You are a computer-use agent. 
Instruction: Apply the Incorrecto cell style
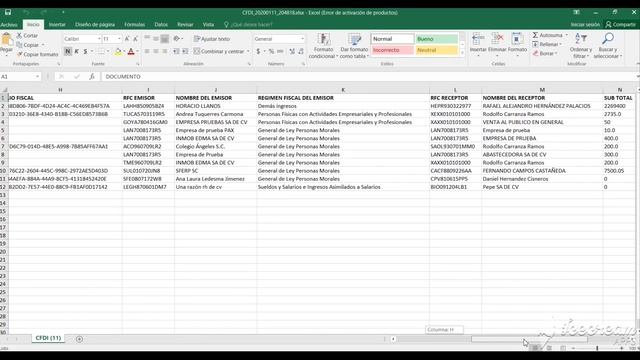[392, 50]
